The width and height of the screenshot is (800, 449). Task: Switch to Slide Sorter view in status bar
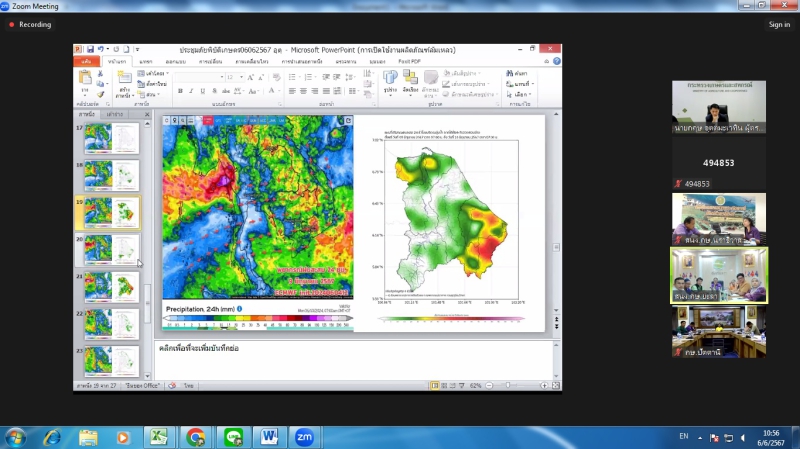(x=445, y=385)
